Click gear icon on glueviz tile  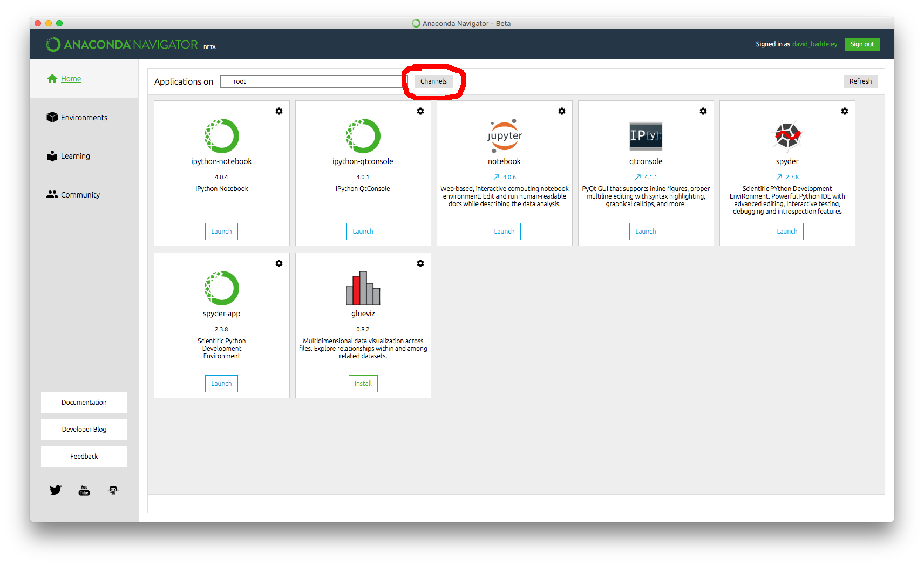pos(420,263)
